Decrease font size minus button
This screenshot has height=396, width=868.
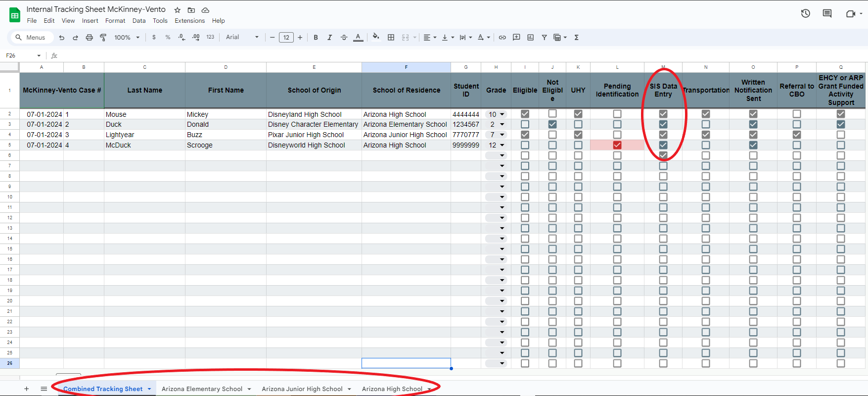point(272,38)
